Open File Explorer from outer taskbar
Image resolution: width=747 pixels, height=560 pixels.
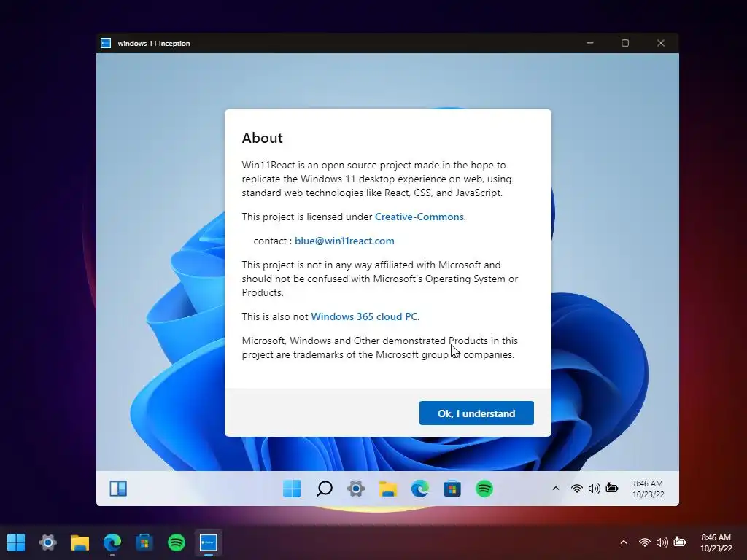pos(80,542)
